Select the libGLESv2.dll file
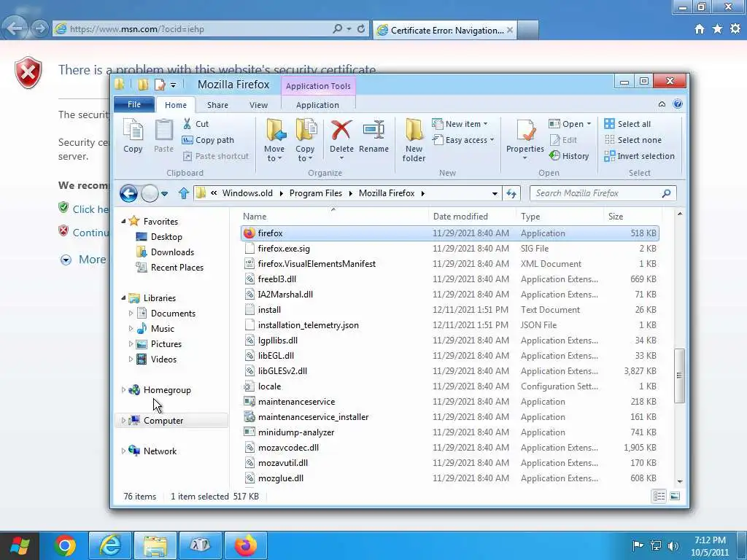Viewport: 747px width, 560px height. point(450,371)
